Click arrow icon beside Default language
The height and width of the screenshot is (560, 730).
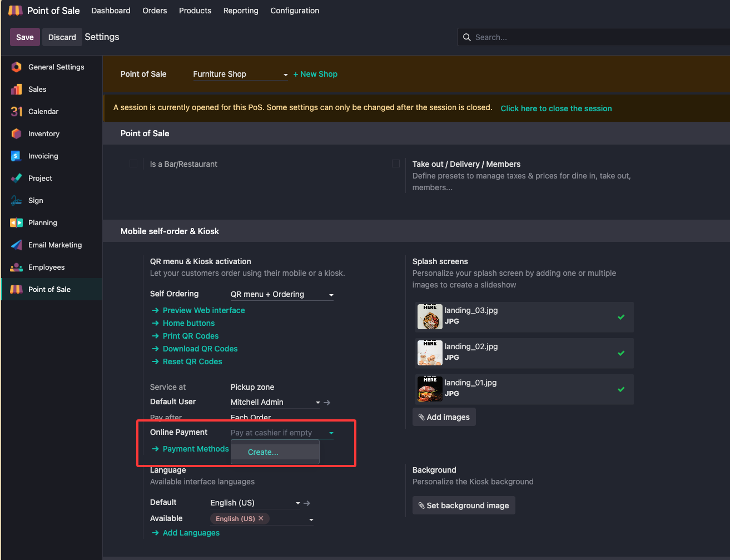(x=307, y=503)
